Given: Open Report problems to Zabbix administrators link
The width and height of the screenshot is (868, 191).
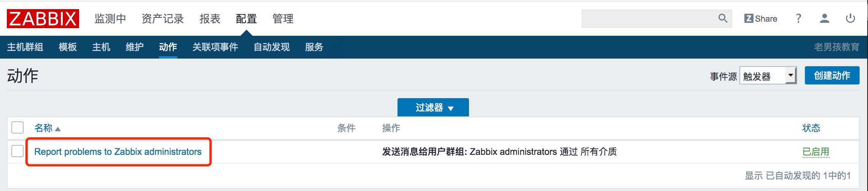Looking at the screenshot, I should (118, 152).
